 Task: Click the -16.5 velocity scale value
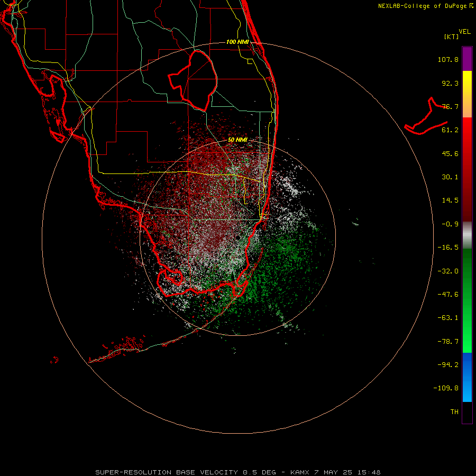pos(448,248)
